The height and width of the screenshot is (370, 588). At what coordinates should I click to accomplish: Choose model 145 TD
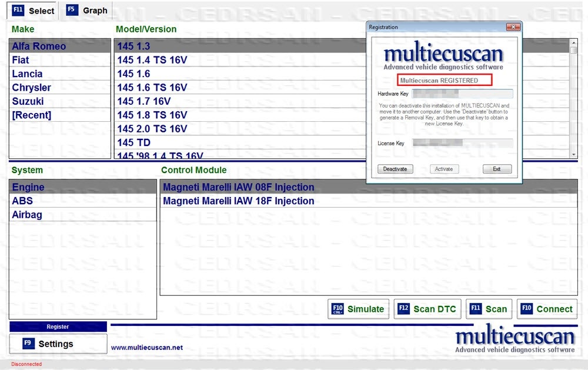(240, 142)
